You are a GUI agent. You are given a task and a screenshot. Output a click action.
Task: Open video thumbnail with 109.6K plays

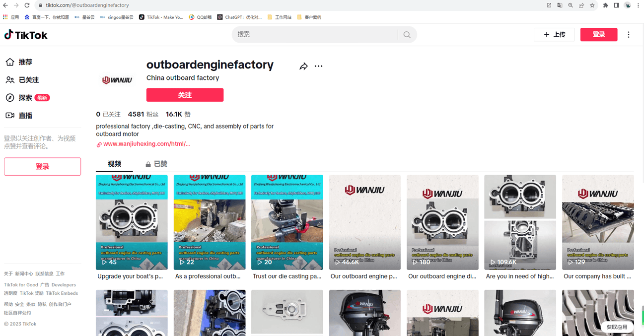click(x=520, y=222)
